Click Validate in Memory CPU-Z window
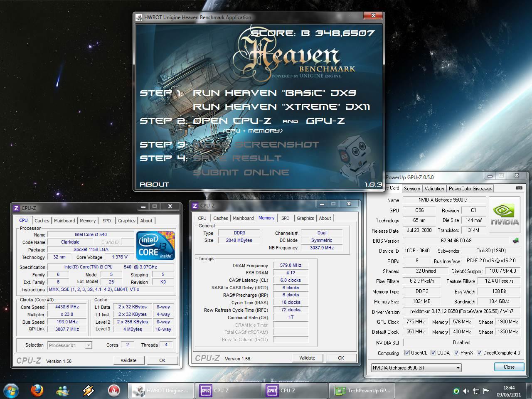 (307, 358)
